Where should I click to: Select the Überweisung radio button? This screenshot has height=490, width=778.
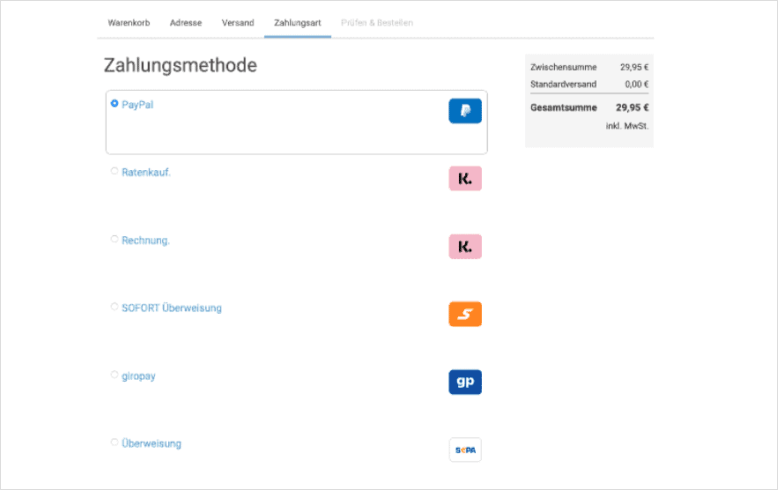(115, 442)
